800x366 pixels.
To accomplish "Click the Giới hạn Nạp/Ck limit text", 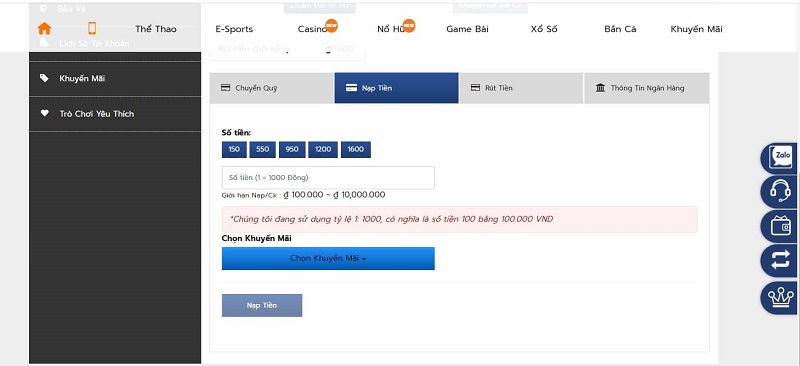I will click(x=304, y=195).
